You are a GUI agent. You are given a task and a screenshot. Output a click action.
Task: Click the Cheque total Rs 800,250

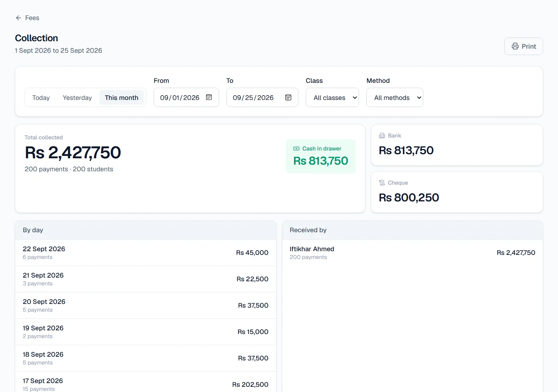pyautogui.click(x=409, y=198)
